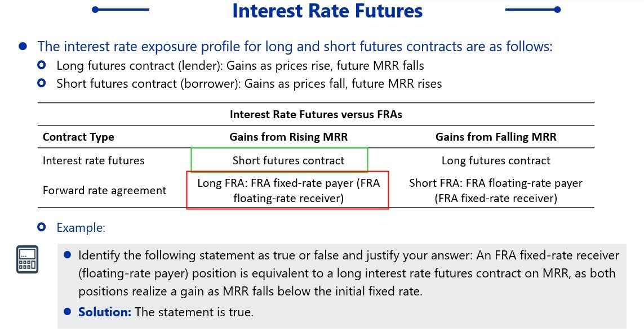Screen dimensions: 644x332
Task: Click the bullet dot before "Identify the following statement"
Action: pos(68,255)
